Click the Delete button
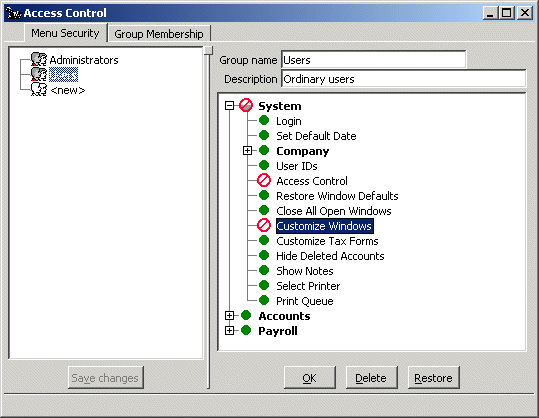Viewport: 539px width, 418px height. pos(371,378)
